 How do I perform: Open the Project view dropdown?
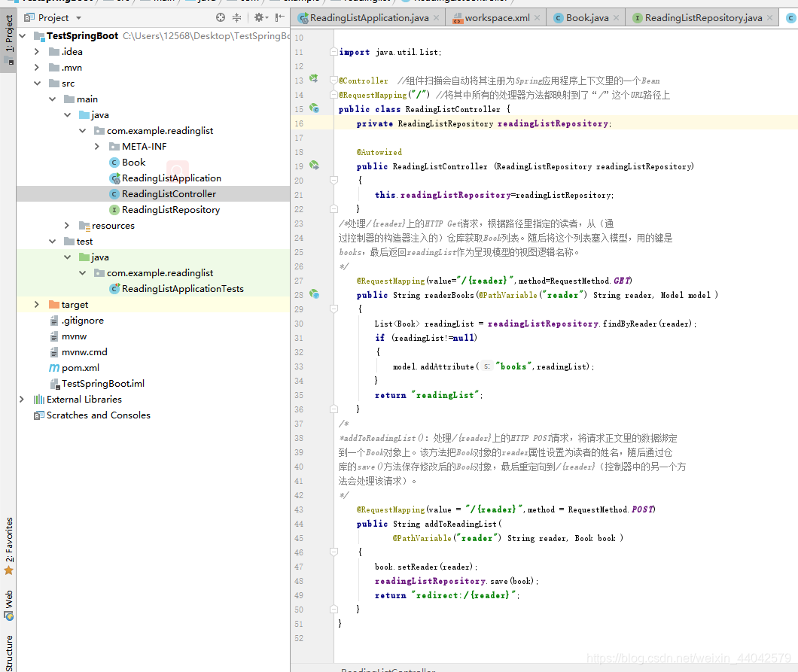coord(78,18)
